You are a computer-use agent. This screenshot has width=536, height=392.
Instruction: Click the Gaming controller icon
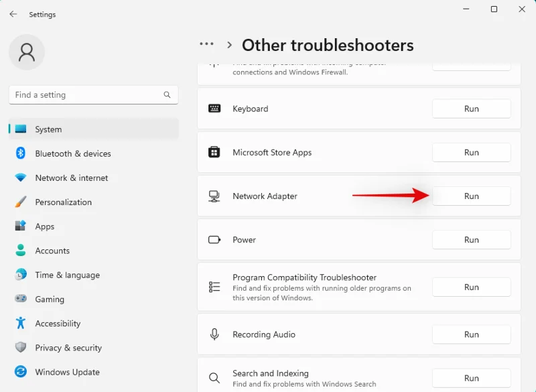[21, 299]
